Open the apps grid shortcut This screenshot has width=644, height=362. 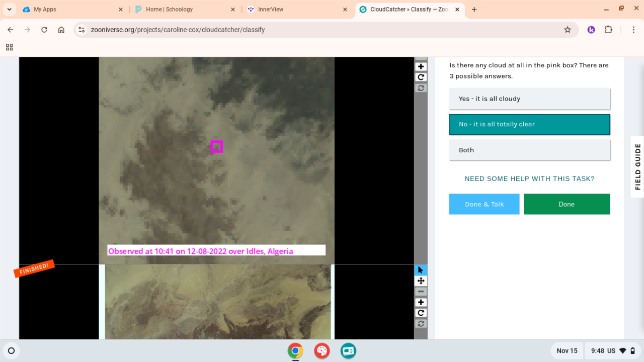tap(9, 47)
